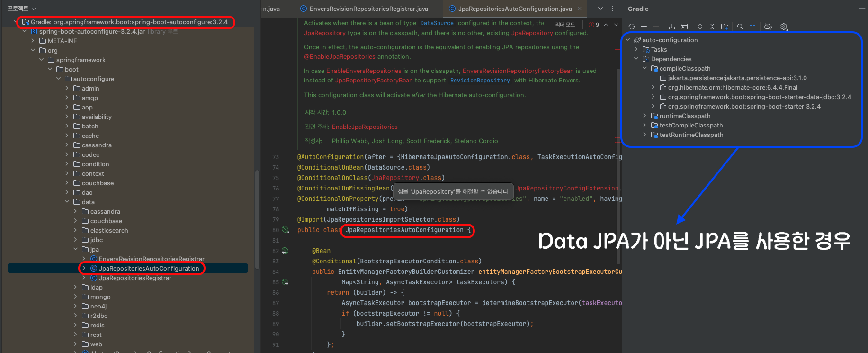The width and height of the screenshot is (868, 353).
Task: Open the EnableJpaRepositories related topic link
Action: [x=365, y=127]
